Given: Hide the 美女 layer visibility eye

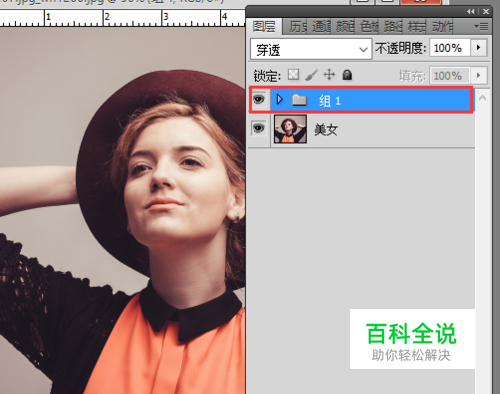Looking at the screenshot, I should (259, 128).
